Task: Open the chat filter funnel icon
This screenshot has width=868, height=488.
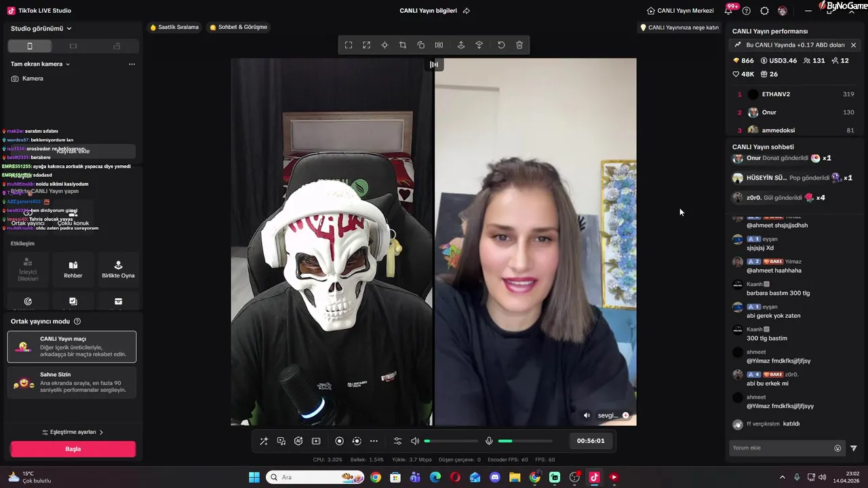Action: tap(854, 448)
